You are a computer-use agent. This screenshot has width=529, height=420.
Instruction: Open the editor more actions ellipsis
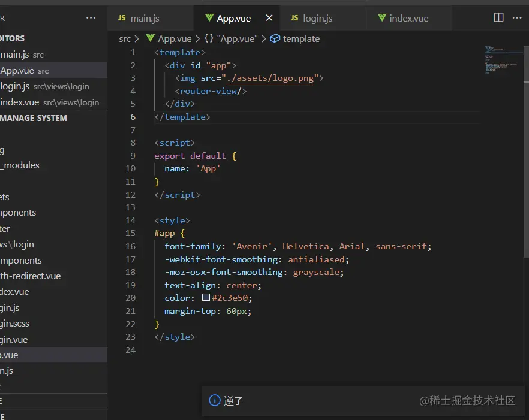click(518, 18)
